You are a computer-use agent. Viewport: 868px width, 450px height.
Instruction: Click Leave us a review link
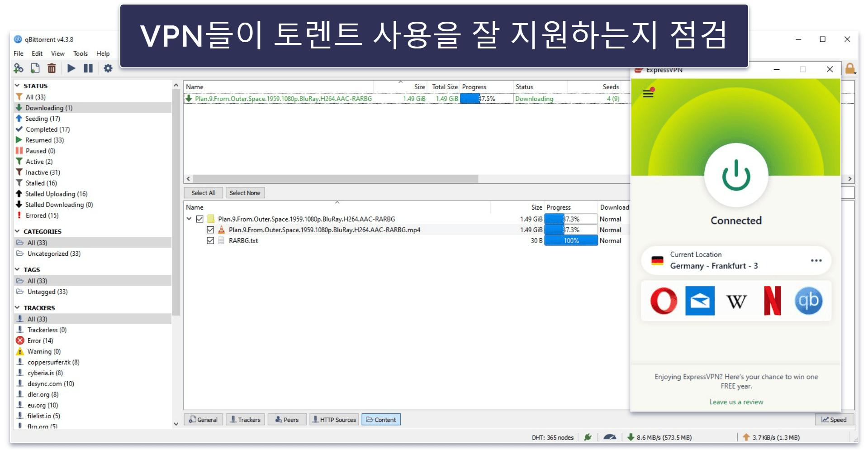click(x=736, y=402)
